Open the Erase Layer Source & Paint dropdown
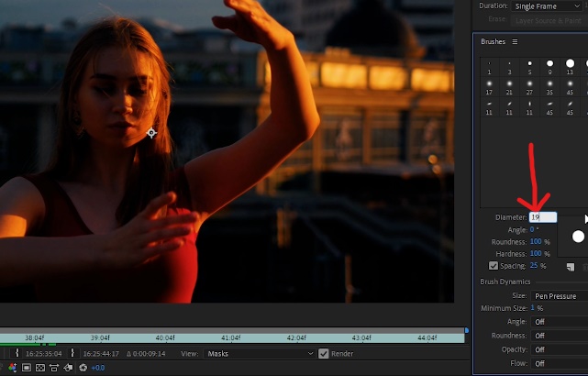The image size is (588, 376). (548, 20)
